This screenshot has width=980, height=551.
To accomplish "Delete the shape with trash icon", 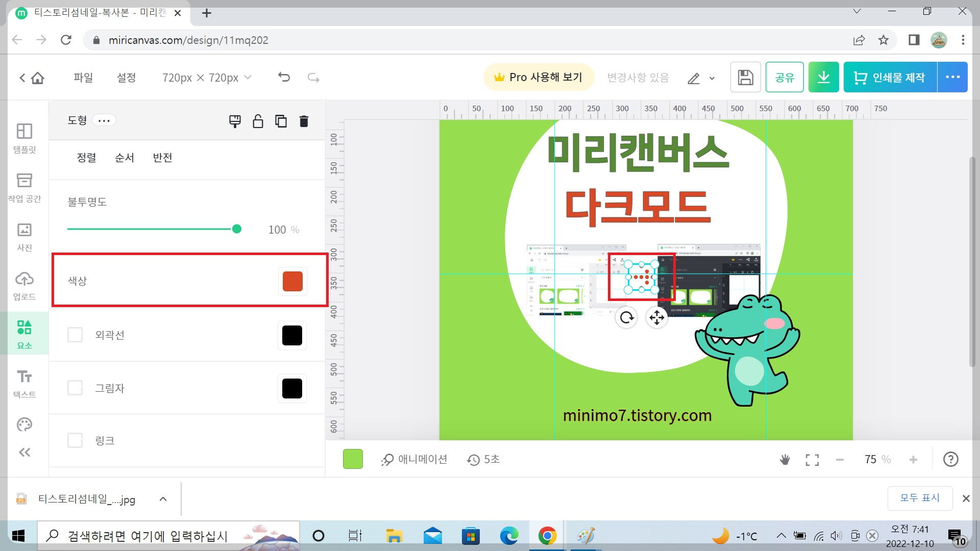I will click(304, 121).
